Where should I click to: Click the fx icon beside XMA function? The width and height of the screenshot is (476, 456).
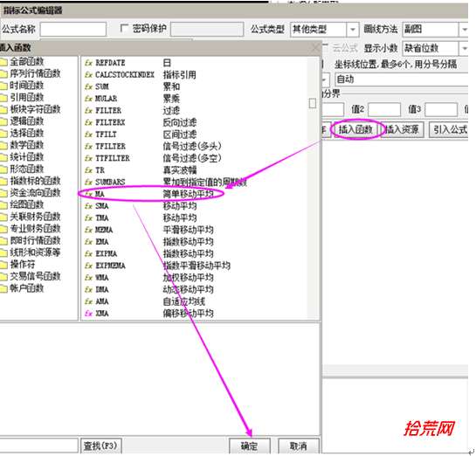point(88,314)
